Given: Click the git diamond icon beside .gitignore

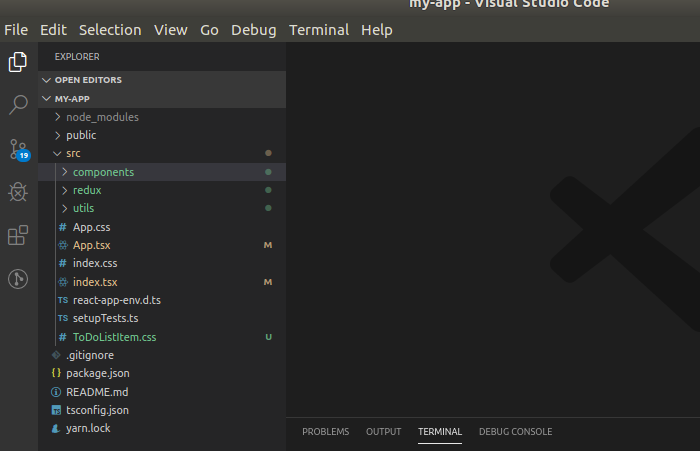Looking at the screenshot, I should [x=56, y=355].
